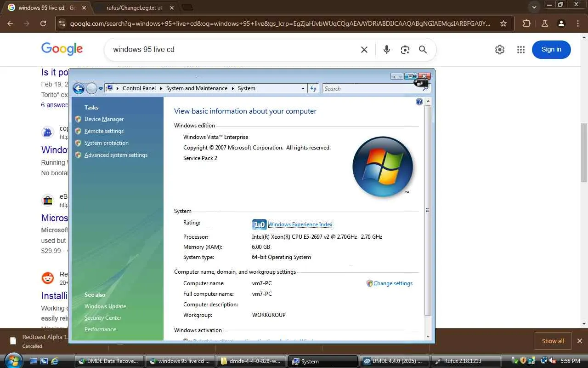Screen dimensions: 588x368
Task: Open Chrome profile avatar
Action: (561, 23)
